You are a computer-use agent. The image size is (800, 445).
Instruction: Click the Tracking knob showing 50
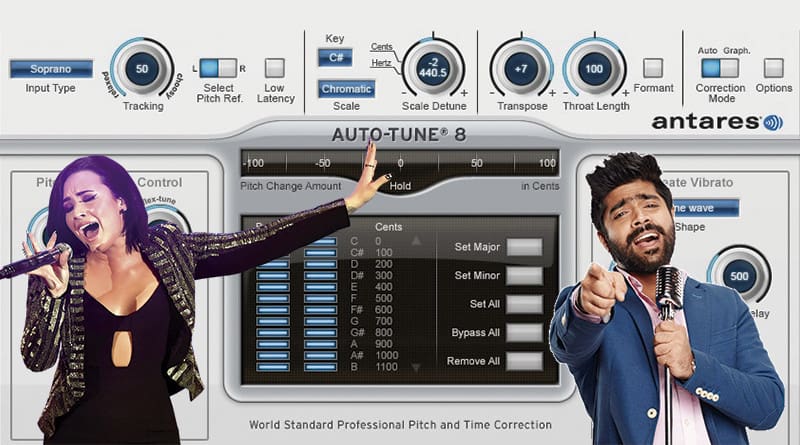pos(142,68)
